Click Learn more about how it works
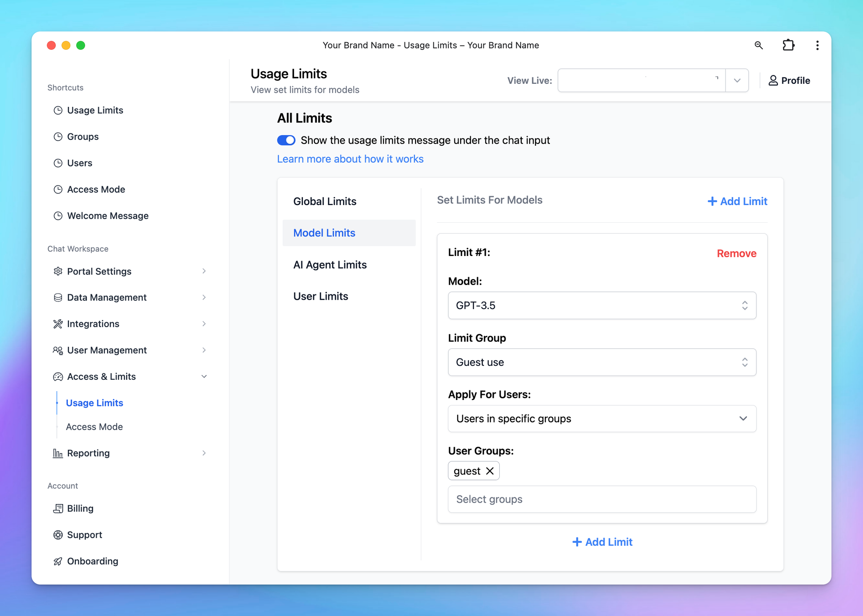This screenshot has width=863, height=616. coord(350,159)
